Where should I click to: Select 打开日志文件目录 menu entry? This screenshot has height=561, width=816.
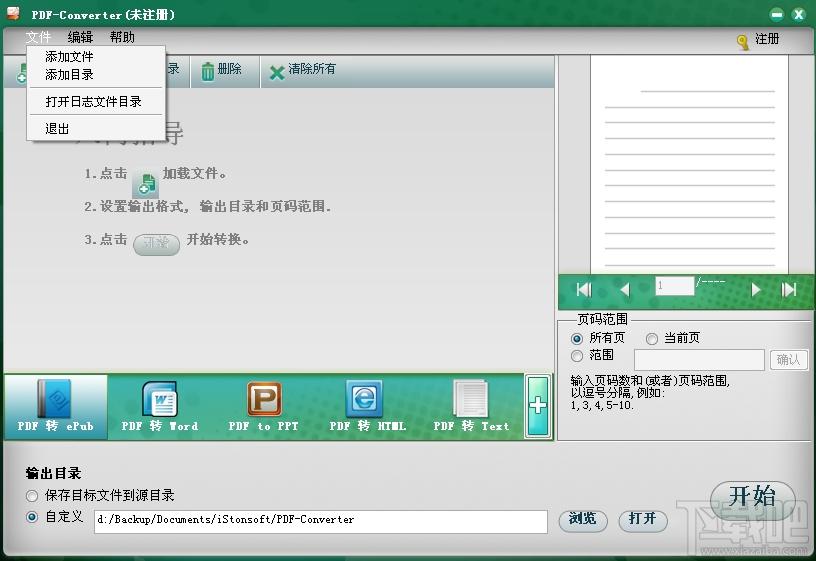coord(96,101)
